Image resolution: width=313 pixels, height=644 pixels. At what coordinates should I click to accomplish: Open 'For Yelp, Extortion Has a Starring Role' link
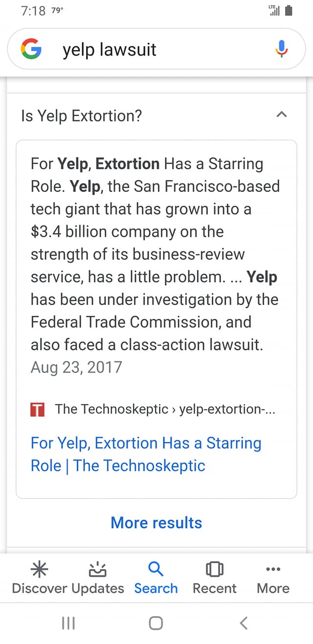pos(146,454)
